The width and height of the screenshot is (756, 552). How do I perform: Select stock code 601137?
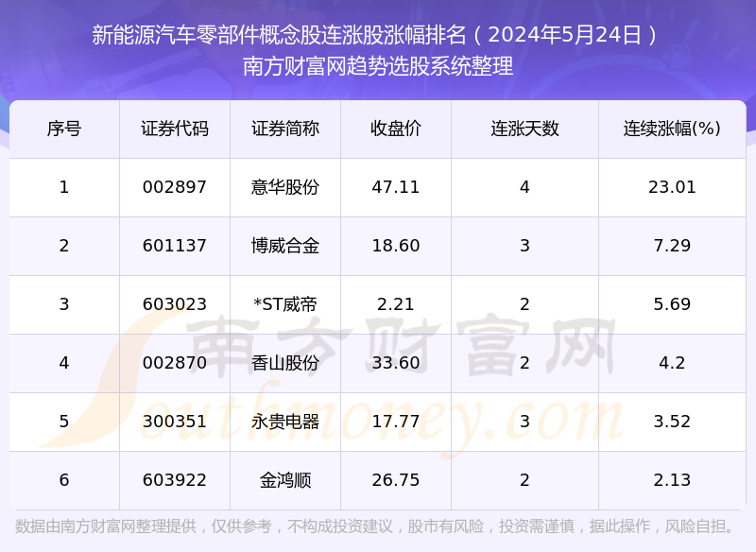click(x=175, y=246)
